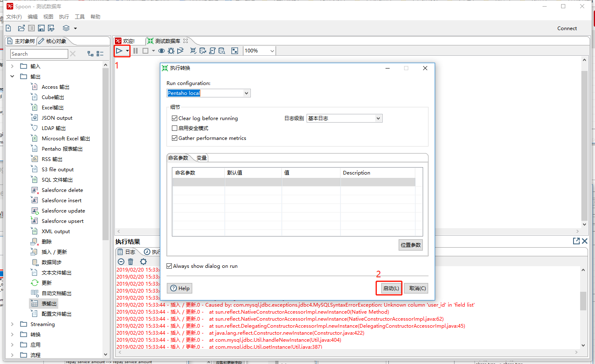Toggle Clear log before running checkbox
Viewport: 595px width, 364px height.
(x=174, y=118)
